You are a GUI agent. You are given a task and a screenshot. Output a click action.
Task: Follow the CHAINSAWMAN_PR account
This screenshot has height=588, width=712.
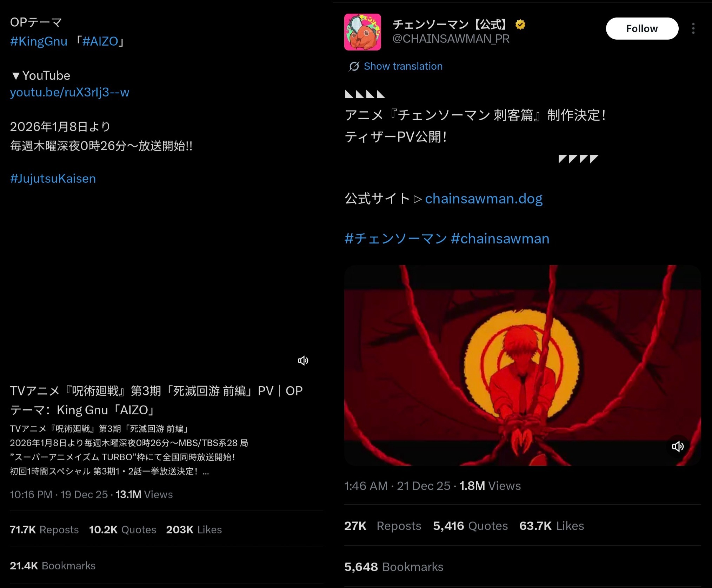(x=642, y=28)
